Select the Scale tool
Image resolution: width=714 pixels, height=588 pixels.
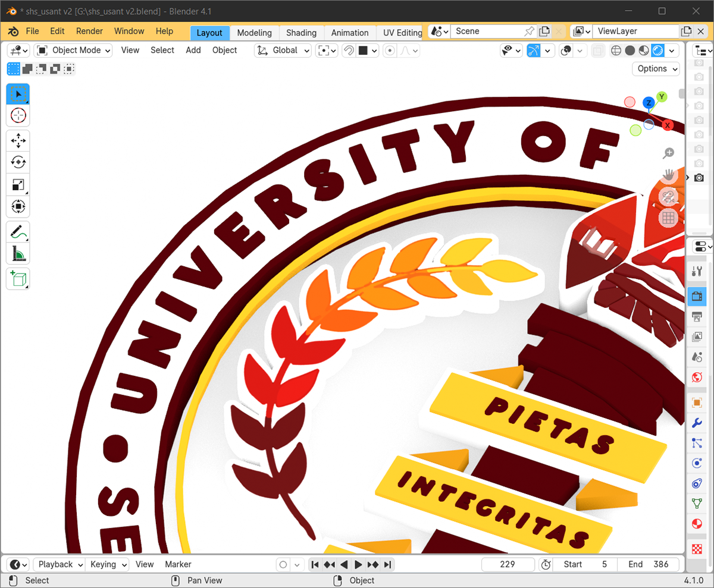click(18, 185)
